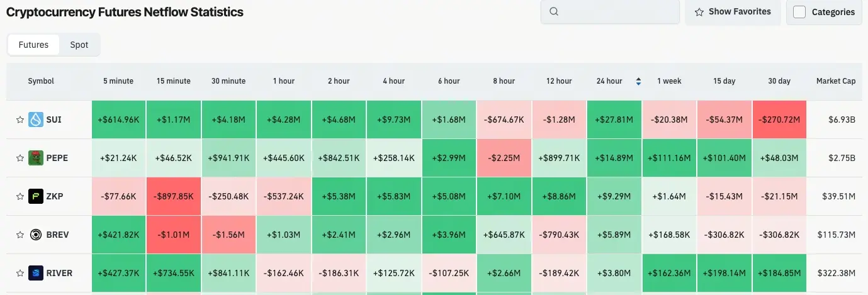The height and width of the screenshot is (295, 868).
Task: Tick the Categories checkbox
Action: [x=799, y=12]
